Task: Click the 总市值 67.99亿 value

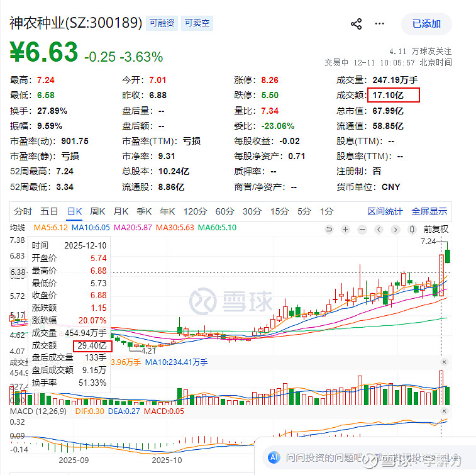Action: (388, 111)
